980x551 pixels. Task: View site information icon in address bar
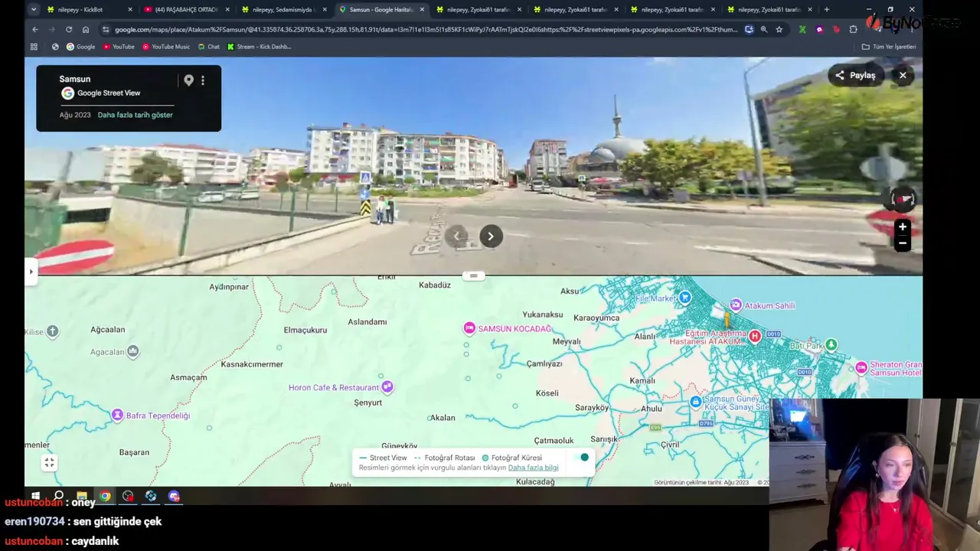106,30
